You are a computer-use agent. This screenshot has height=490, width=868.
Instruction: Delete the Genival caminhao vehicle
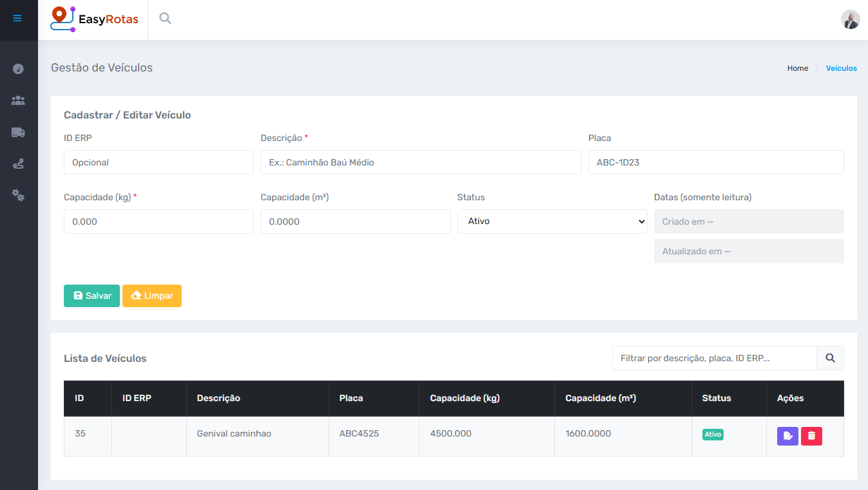[811, 436]
